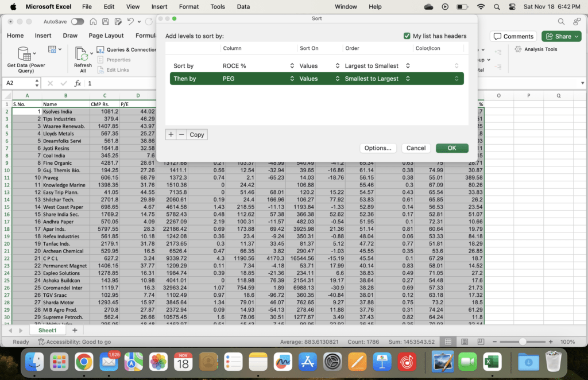The image size is (588, 380).
Task: Open the Sort On dropdown in the Sort by row
Action: (319, 66)
